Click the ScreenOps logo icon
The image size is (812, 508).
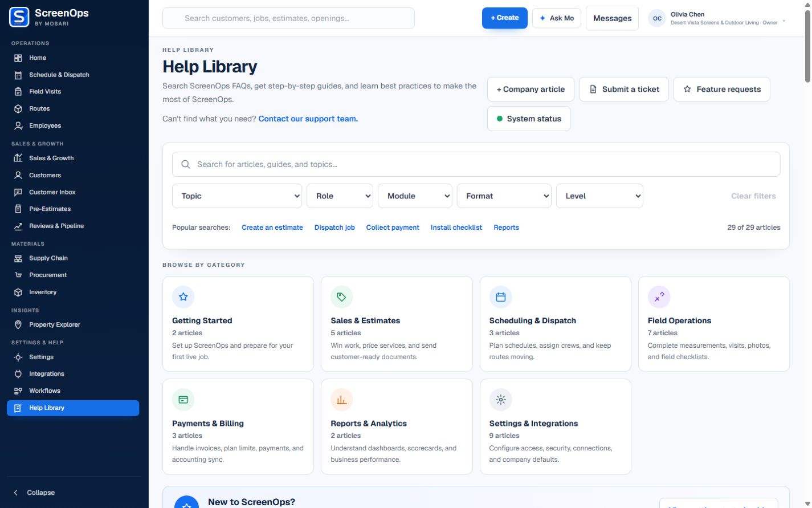tap(19, 17)
